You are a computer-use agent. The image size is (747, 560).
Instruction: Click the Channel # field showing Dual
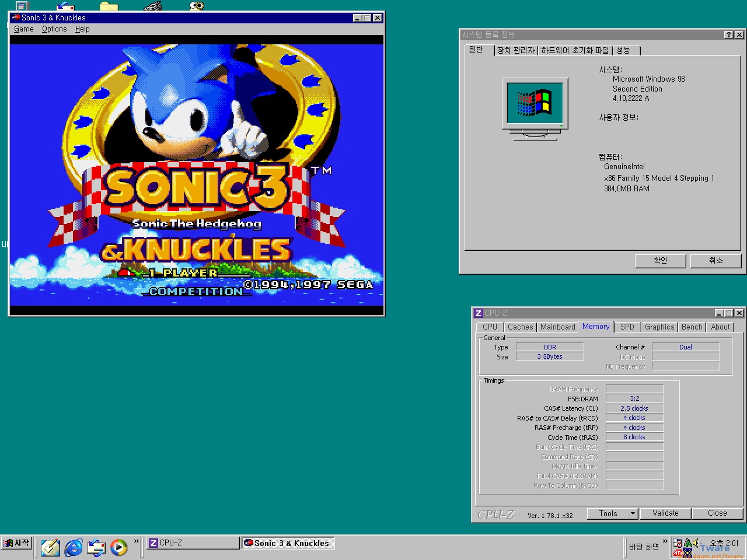point(686,347)
